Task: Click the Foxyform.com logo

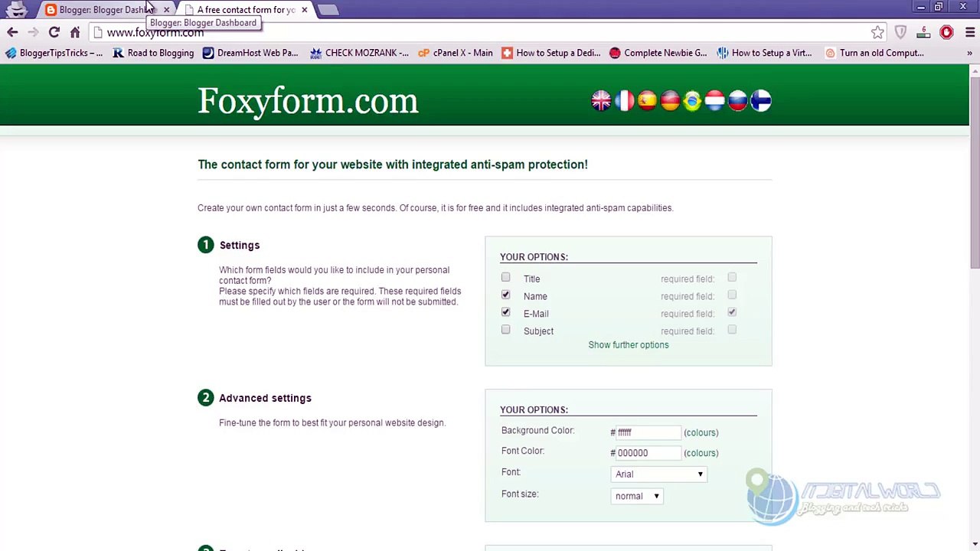Action: 308,101
